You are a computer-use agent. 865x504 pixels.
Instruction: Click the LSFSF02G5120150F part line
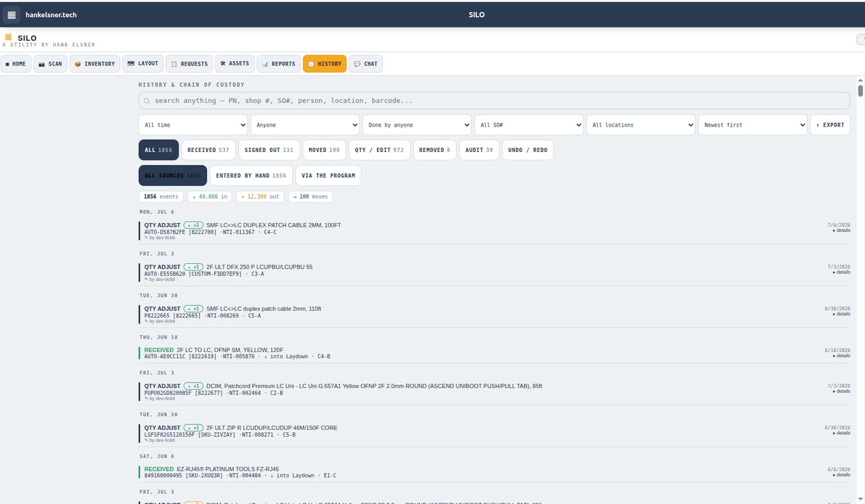220,434
